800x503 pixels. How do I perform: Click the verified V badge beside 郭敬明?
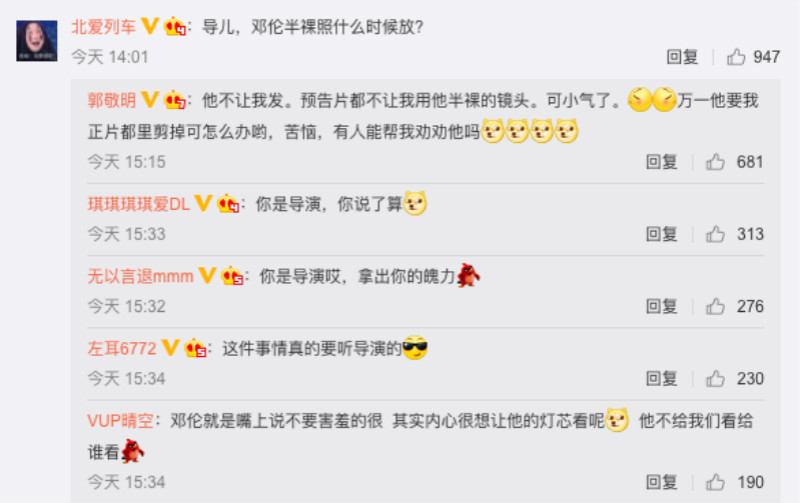pos(149,99)
